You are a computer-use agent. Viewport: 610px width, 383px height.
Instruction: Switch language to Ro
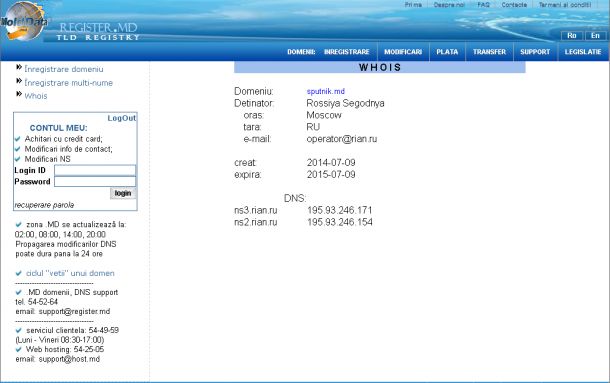pyautogui.click(x=571, y=35)
